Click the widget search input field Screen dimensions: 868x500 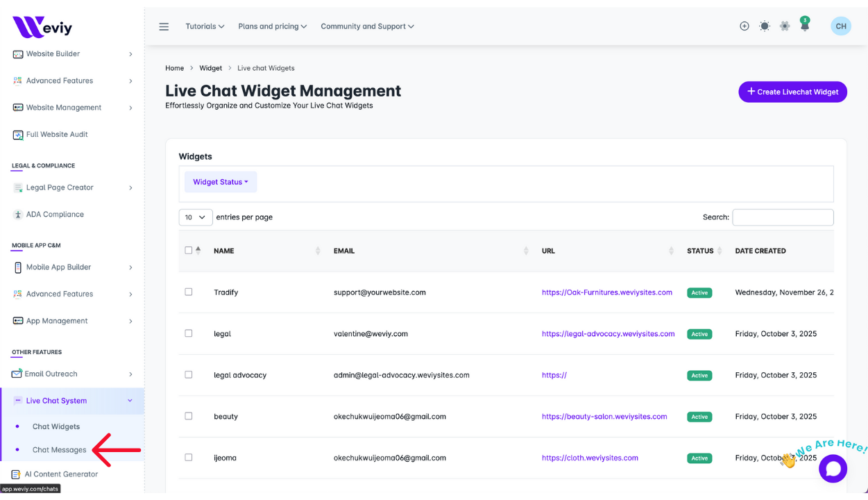tap(783, 217)
